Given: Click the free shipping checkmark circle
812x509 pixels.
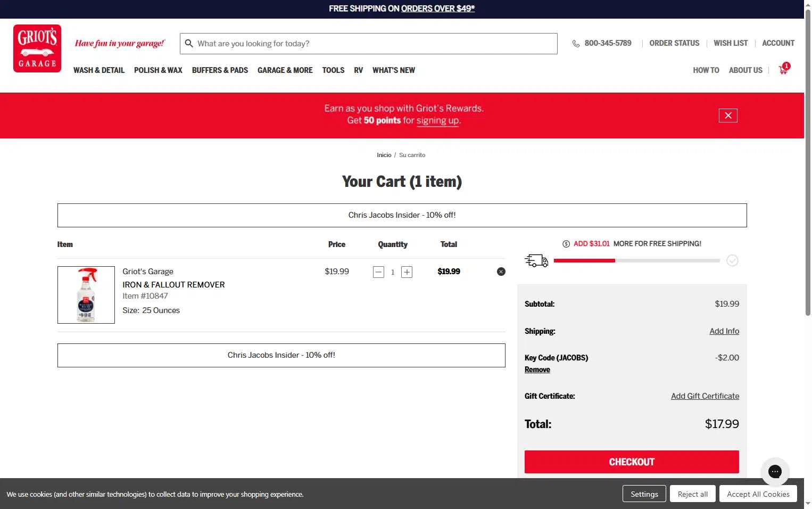Looking at the screenshot, I should pos(733,260).
